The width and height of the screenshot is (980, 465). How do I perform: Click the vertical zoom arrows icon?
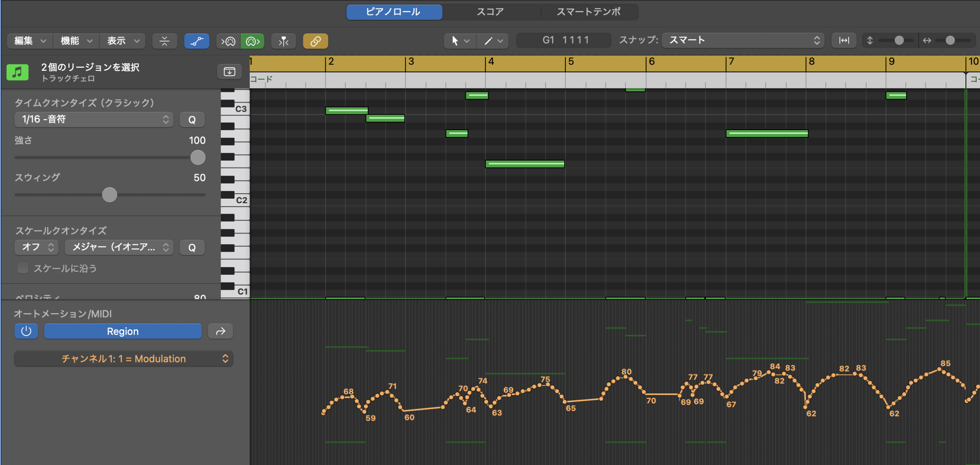(x=870, y=40)
